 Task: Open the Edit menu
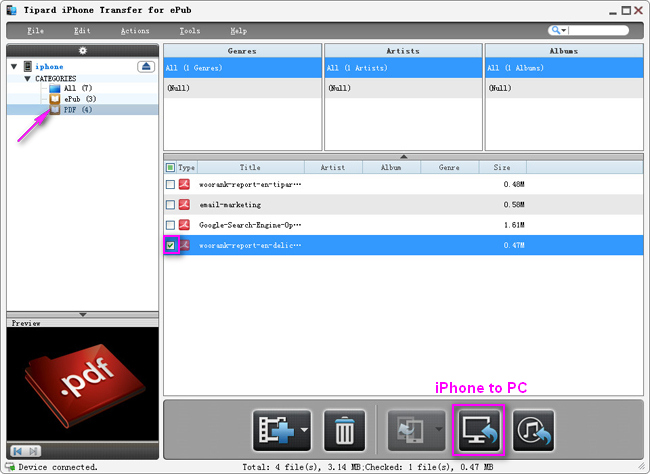(x=82, y=31)
